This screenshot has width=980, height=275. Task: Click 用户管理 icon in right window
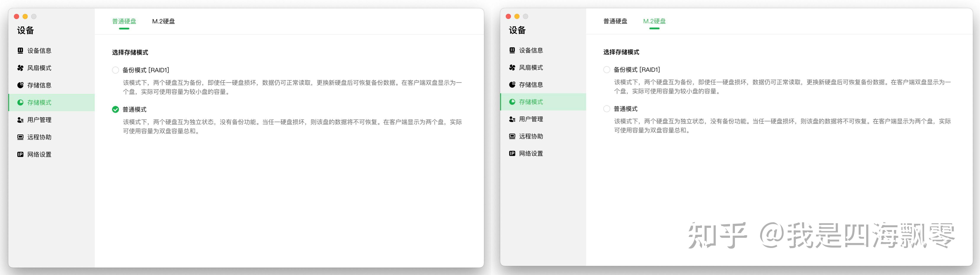(512, 119)
